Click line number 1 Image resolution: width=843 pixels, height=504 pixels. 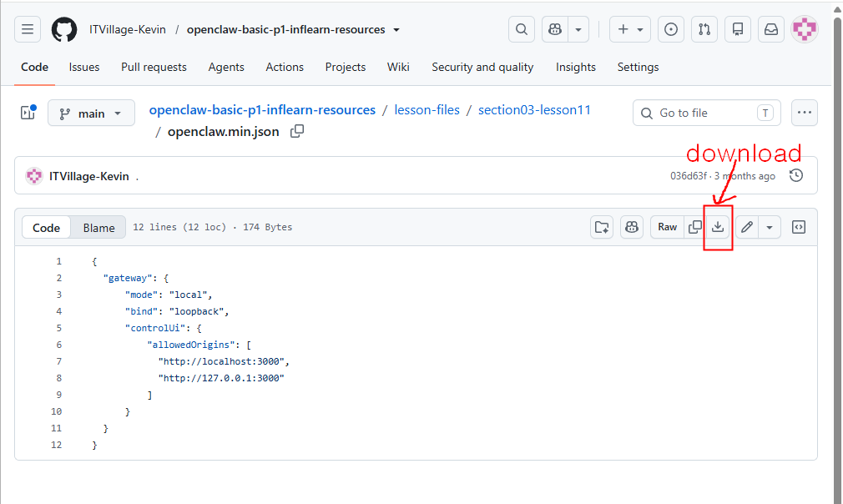(58, 261)
